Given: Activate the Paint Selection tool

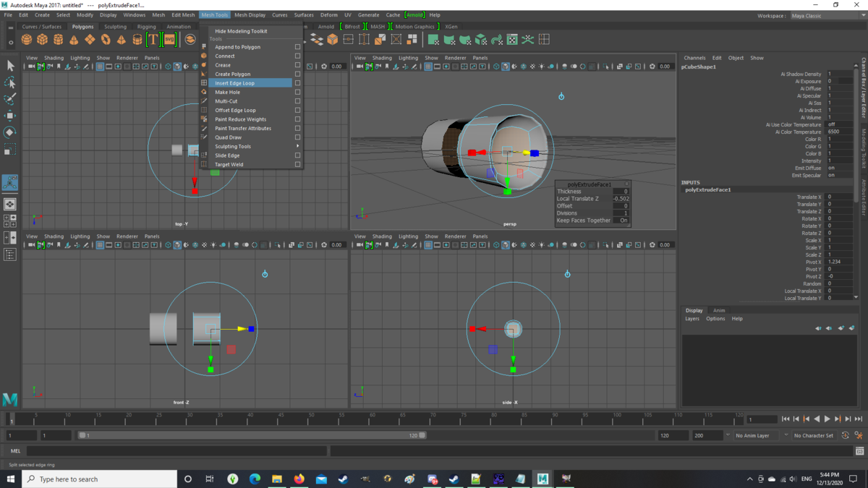Looking at the screenshot, I should coord(10,99).
